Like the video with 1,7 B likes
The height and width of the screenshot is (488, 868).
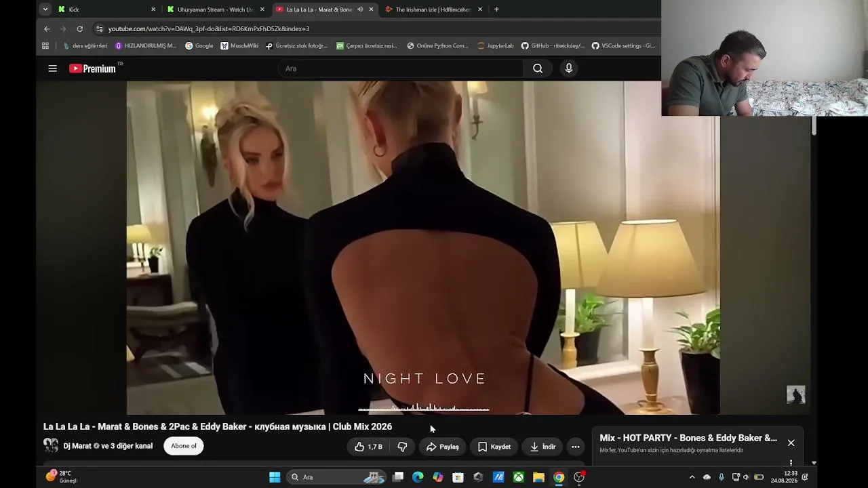click(x=368, y=447)
